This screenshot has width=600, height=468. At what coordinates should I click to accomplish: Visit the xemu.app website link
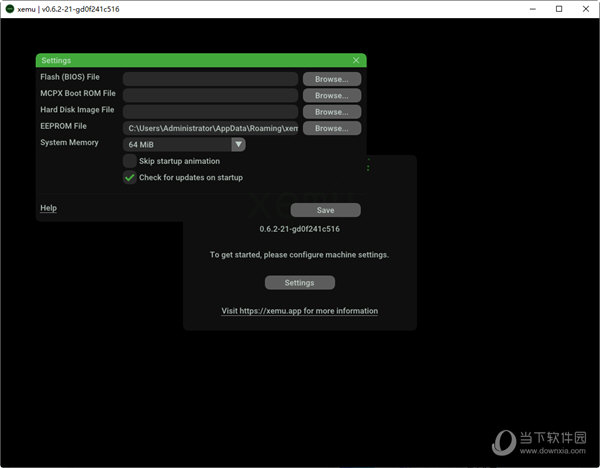[x=300, y=311]
